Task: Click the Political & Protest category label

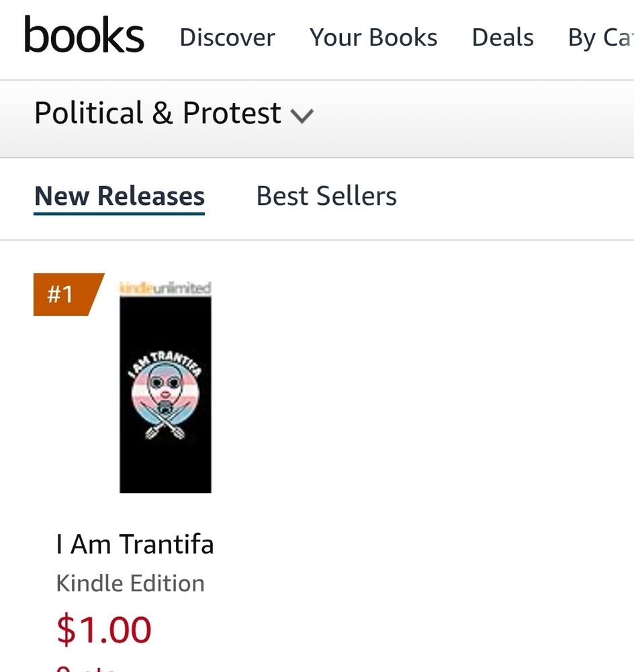Action: [x=158, y=114]
